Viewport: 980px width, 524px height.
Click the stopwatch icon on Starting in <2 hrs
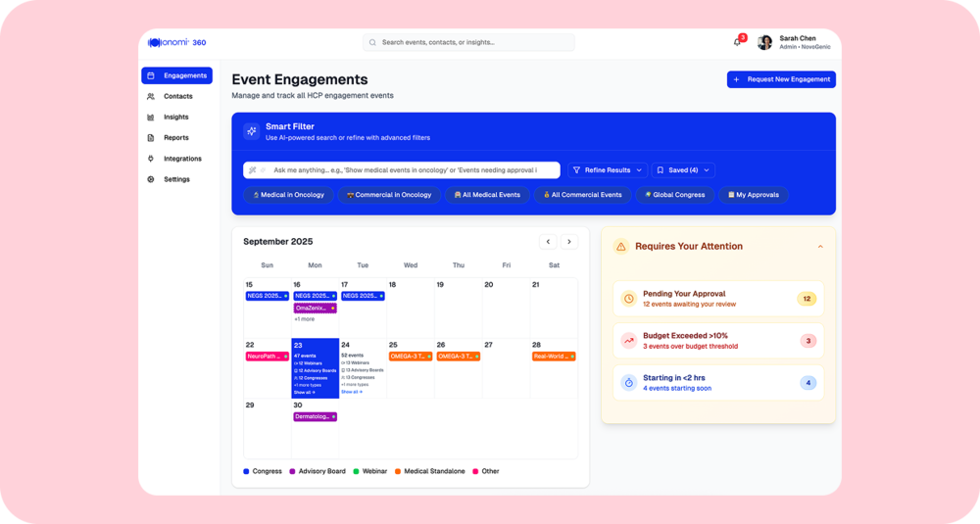click(x=629, y=382)
